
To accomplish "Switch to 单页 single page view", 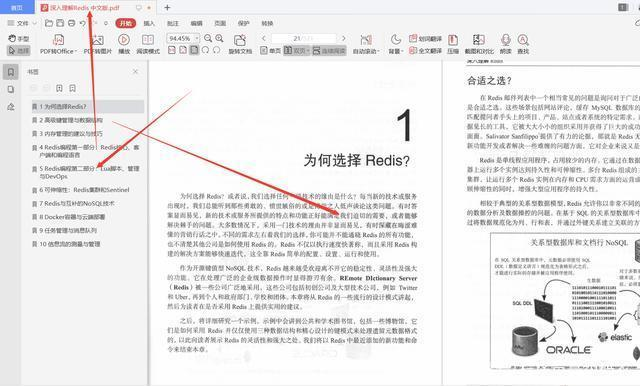I will 271,51.
